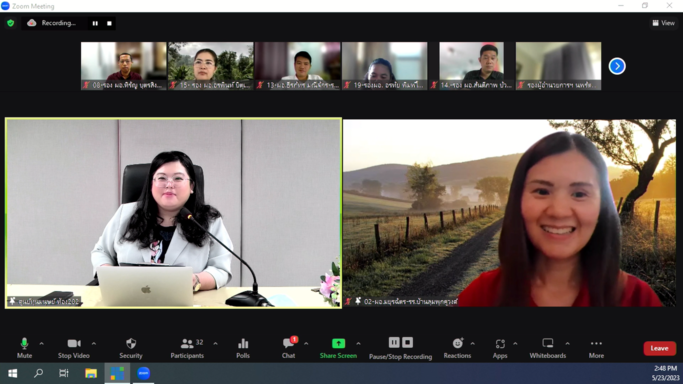Image resolution: width=683 pixels, height=384 pixels.
Task: Open Whiteboards from the toolbar
Action: click(x=548, y=348)
